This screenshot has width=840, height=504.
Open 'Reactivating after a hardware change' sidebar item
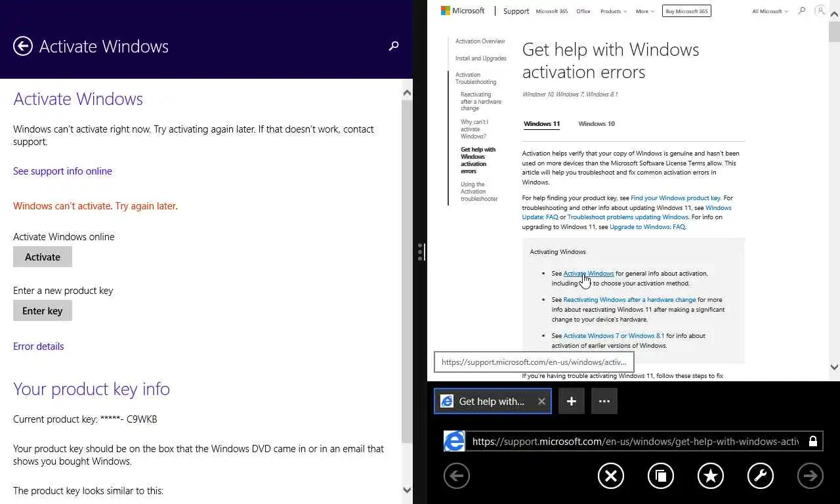tap(481, 101)
